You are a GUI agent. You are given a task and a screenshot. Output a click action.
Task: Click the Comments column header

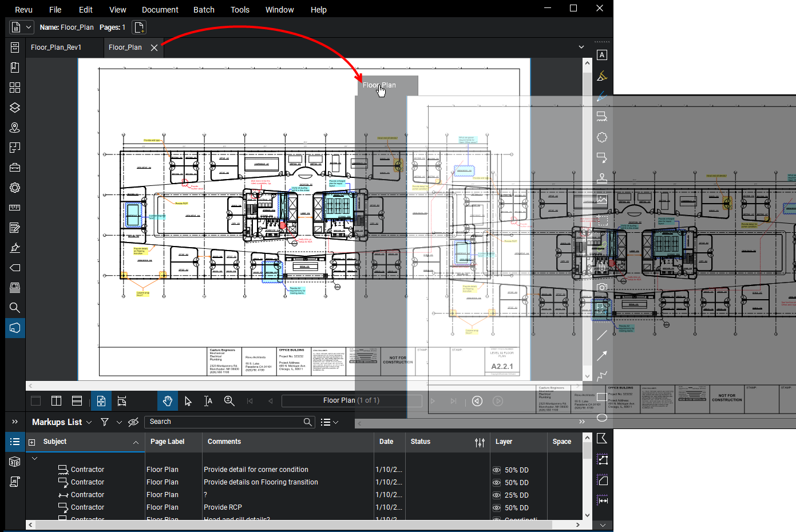click(x=224, y=442)
